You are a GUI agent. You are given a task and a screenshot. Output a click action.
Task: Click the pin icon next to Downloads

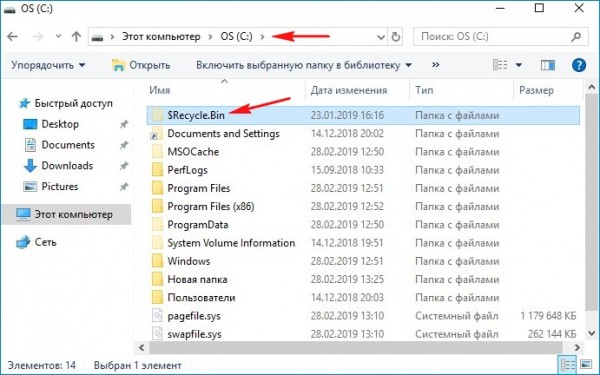point(124,166)
